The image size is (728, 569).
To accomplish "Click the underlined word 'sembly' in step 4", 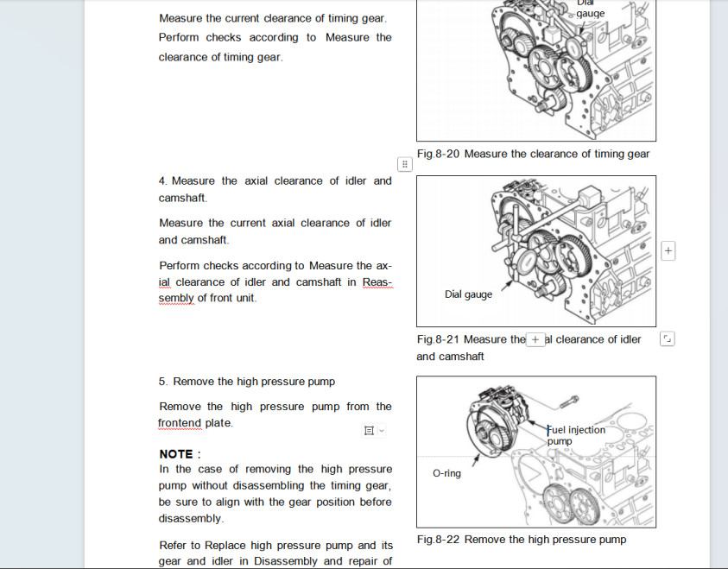I will [176, 298].
